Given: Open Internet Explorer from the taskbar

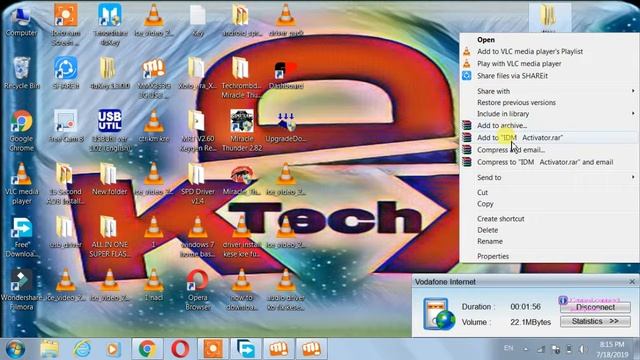Looking at the screenshot, I should (82, 349).
